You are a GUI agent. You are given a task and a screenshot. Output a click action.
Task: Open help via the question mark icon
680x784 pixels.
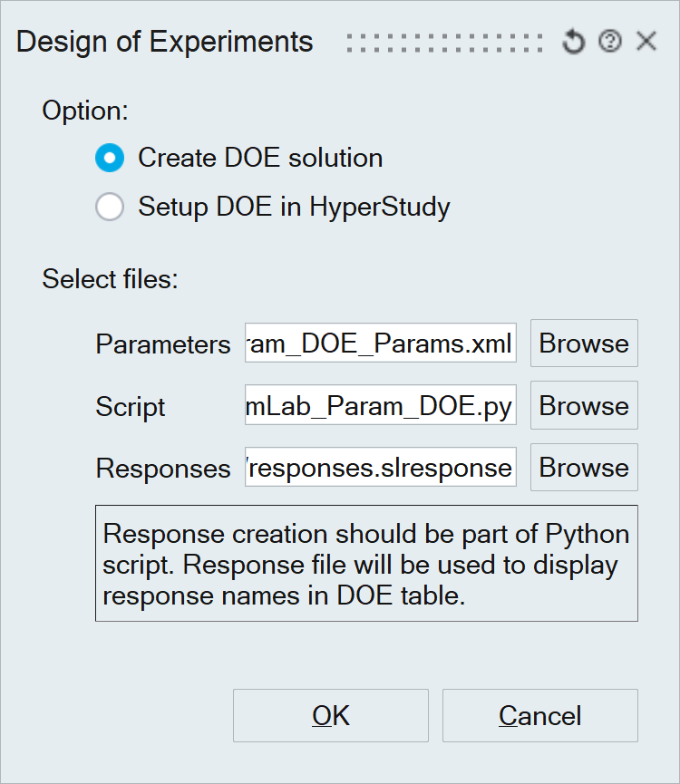pos(610,42)
